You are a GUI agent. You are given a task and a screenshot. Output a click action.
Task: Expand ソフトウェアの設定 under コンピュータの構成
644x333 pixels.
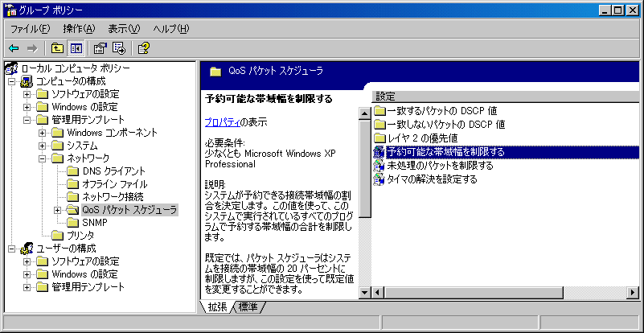(x=27, y=94)
